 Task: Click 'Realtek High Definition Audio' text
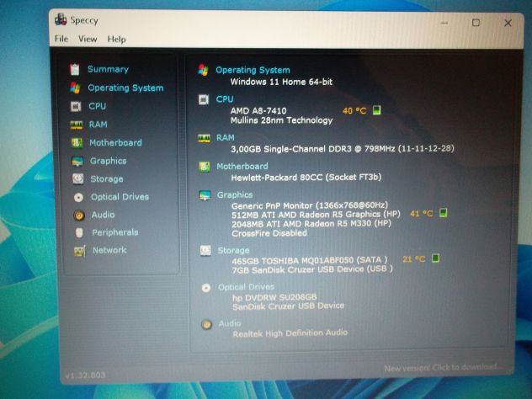(x=290, y=333)
